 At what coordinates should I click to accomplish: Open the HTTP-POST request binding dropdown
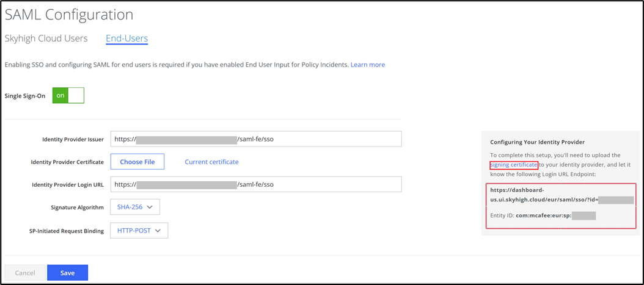[139, 230]
